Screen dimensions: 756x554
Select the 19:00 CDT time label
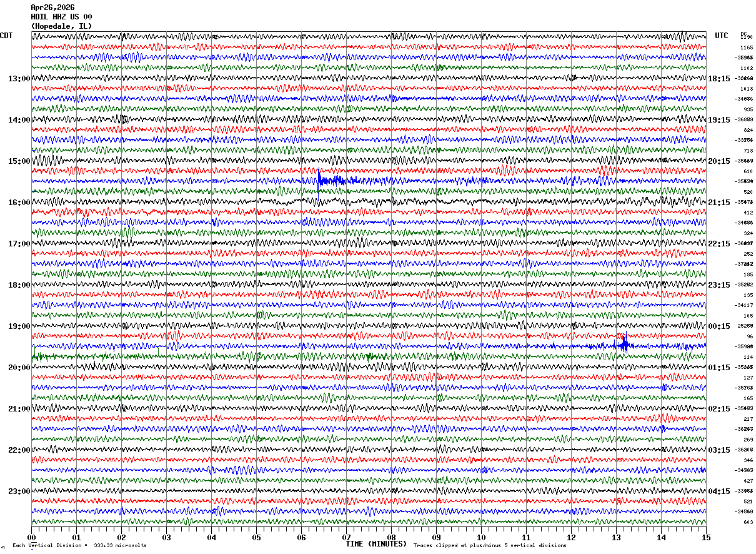19,326
